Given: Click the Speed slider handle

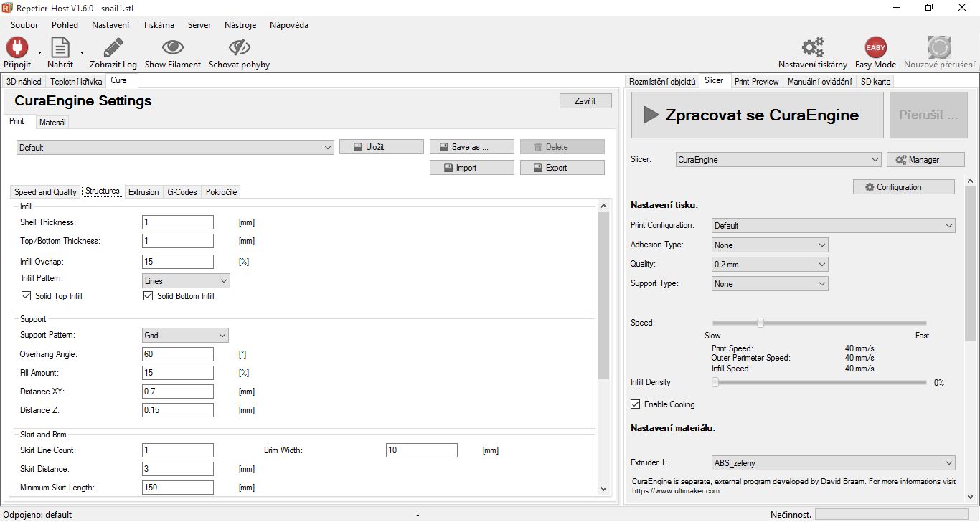Looking at the screenshot, I should [760, 323].
